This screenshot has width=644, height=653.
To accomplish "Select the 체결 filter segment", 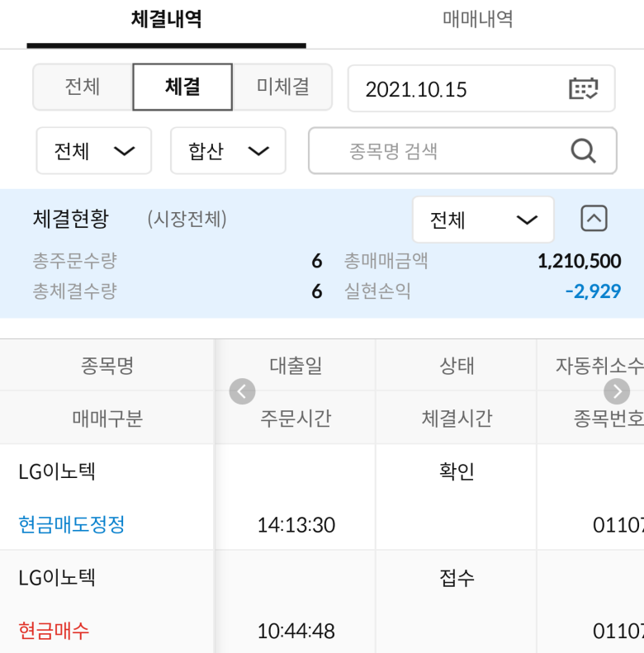I will 182,87.
